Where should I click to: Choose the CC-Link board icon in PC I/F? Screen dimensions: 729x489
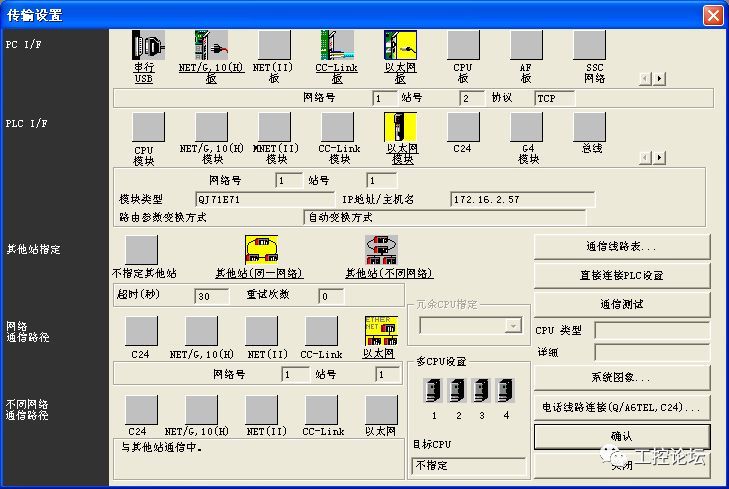337,46
